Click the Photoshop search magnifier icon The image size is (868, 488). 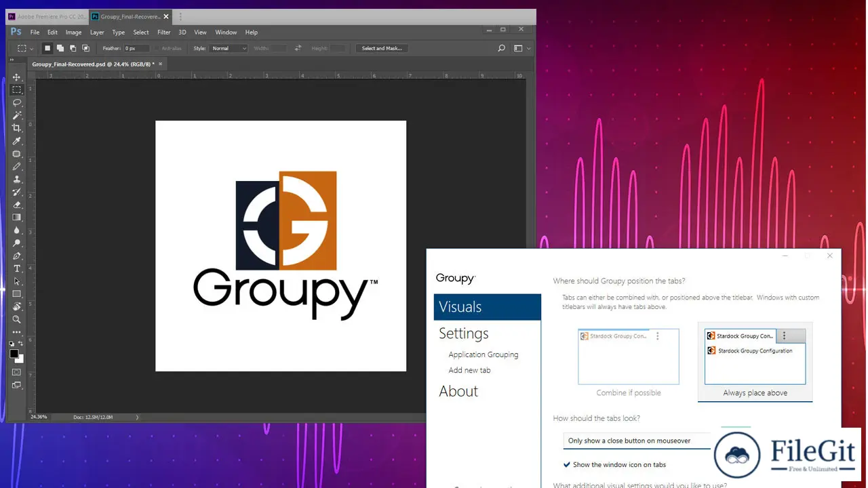(502, 48)
